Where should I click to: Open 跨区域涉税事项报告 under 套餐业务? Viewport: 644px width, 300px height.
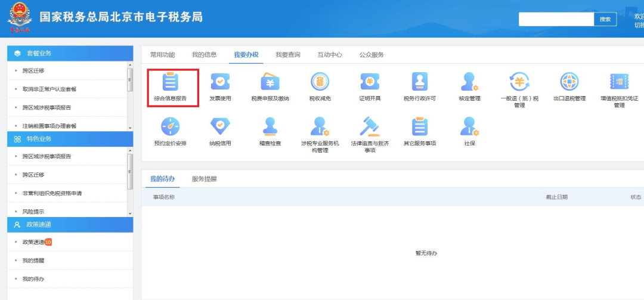click(x=47, y=108)
